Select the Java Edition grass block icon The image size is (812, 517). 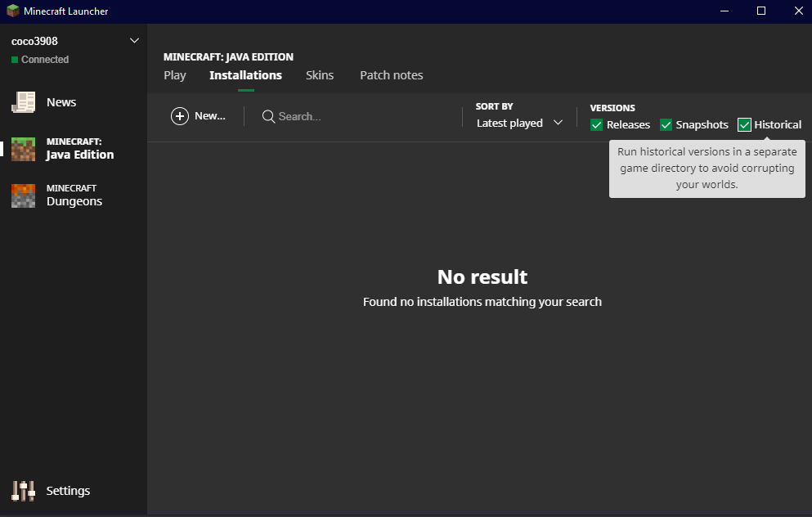pos(23,149)
